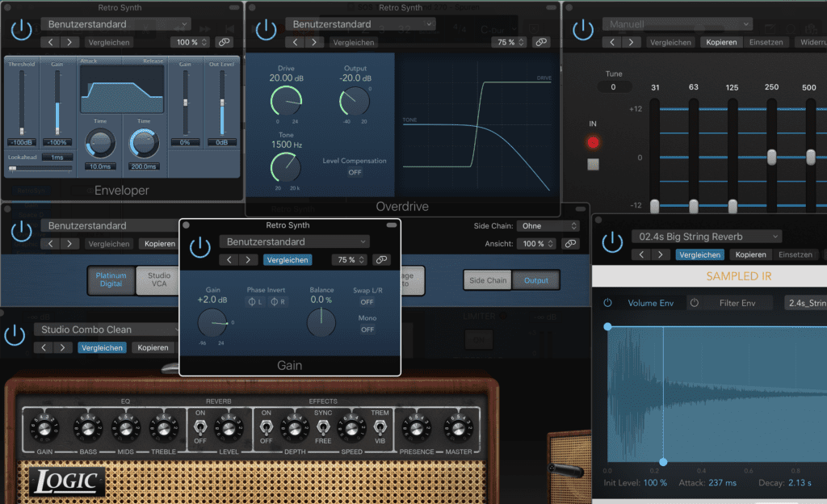The height and width of the screenshot is (504, 827).
Task: Click the Drive knob in the Overdrive plugin
Action: (x=287, y=99)
